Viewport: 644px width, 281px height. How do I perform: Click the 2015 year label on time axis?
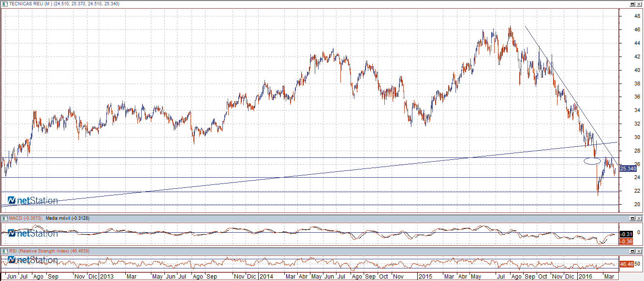pos(425,277)
